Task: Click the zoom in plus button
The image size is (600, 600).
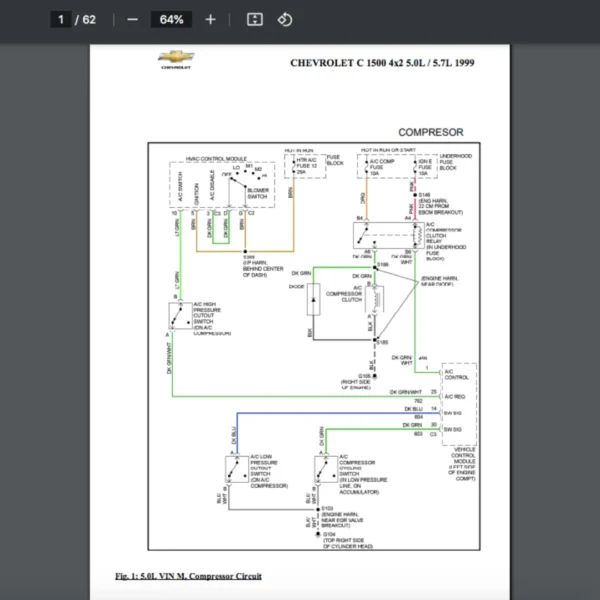Action: (x=210, y=20)
